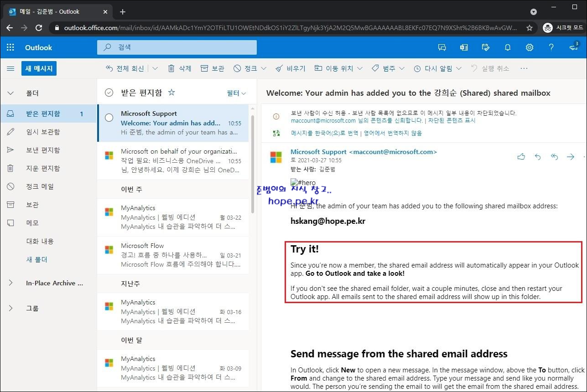This screenshot has height=392, width=587.
Task: Open MyAnalytics message dated 03-16
Action: pos(173,311)
